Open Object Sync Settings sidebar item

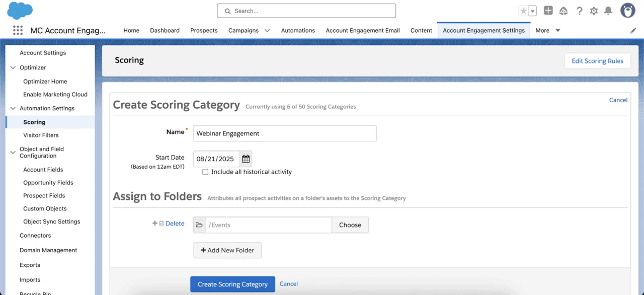52,222
